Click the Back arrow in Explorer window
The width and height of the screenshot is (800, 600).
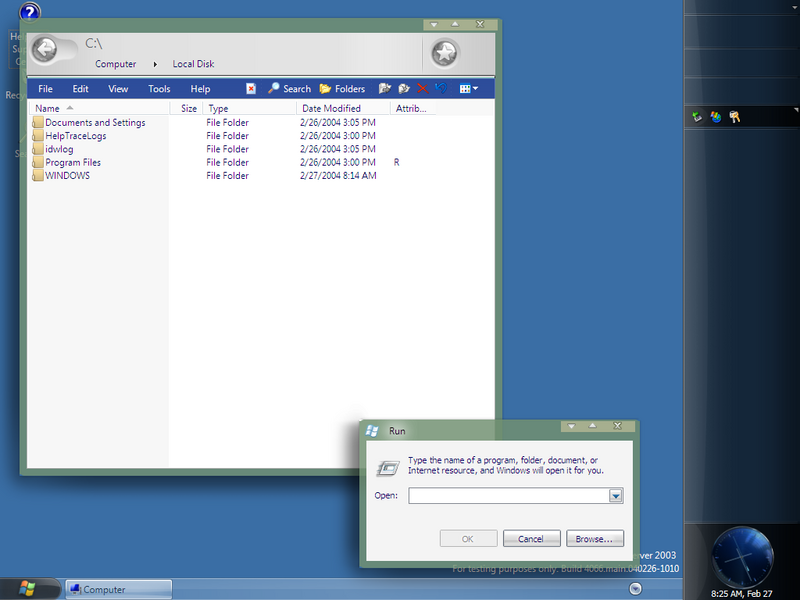(x=45, y=50)
